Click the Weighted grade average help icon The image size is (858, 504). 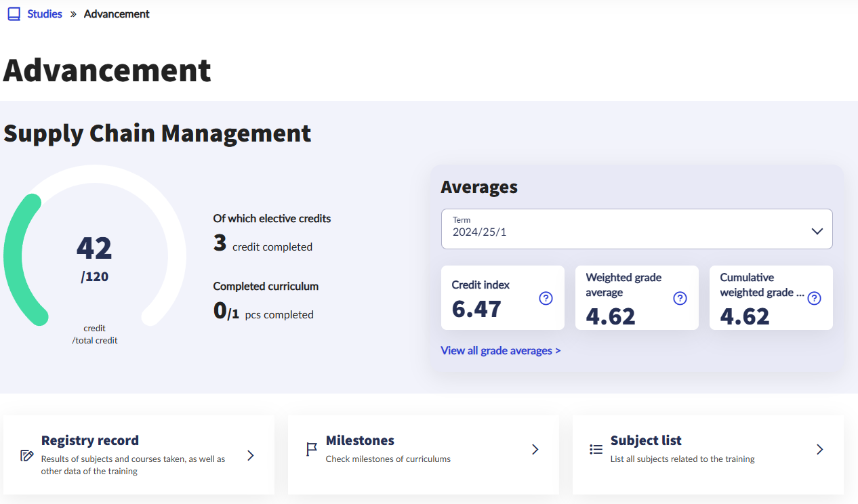pyautogui.click(x=680, y=298)
